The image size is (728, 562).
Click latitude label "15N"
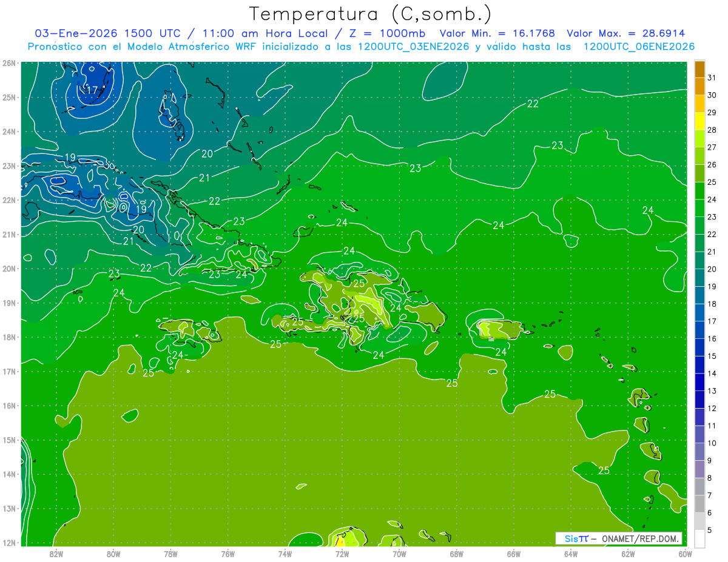[x=9, y=440]
